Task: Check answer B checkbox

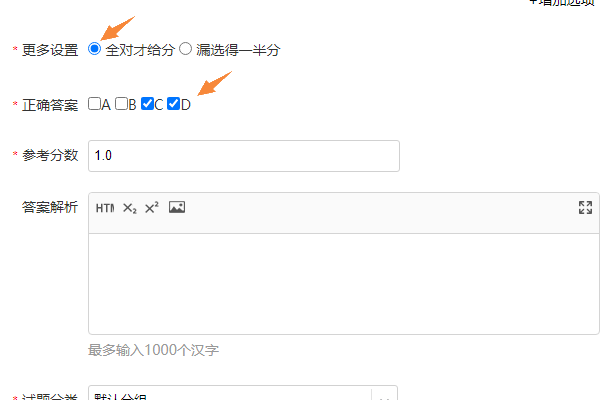Action: click(121, 103)
